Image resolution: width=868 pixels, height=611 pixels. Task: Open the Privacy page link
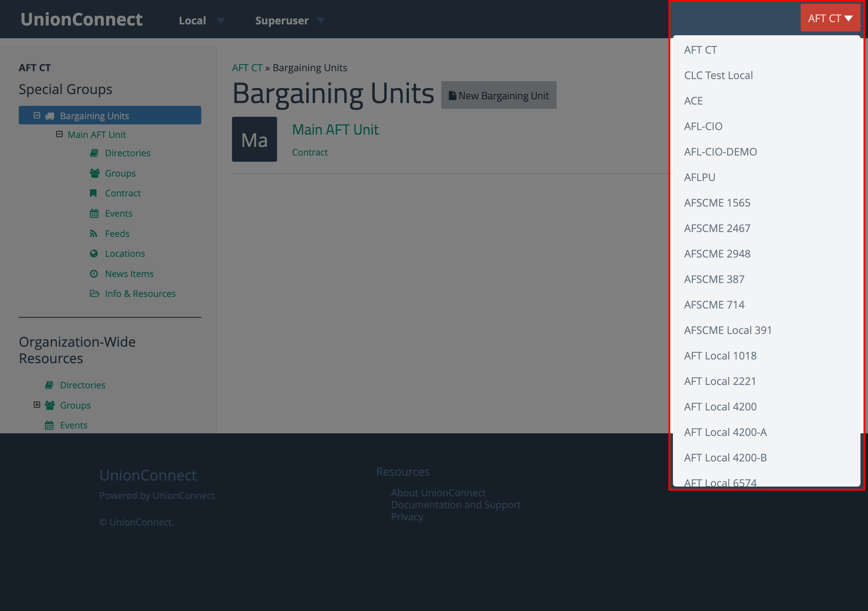pos(407,517)
